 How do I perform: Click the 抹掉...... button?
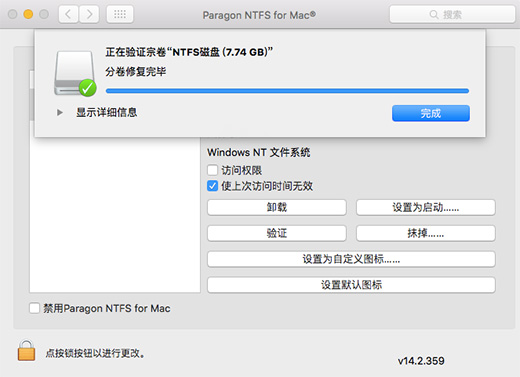pos(426,233)
